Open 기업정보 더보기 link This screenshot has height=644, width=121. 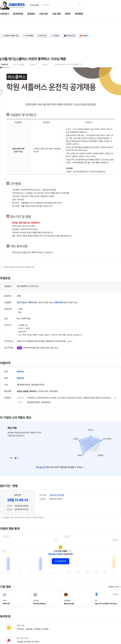tap(114, 587)
